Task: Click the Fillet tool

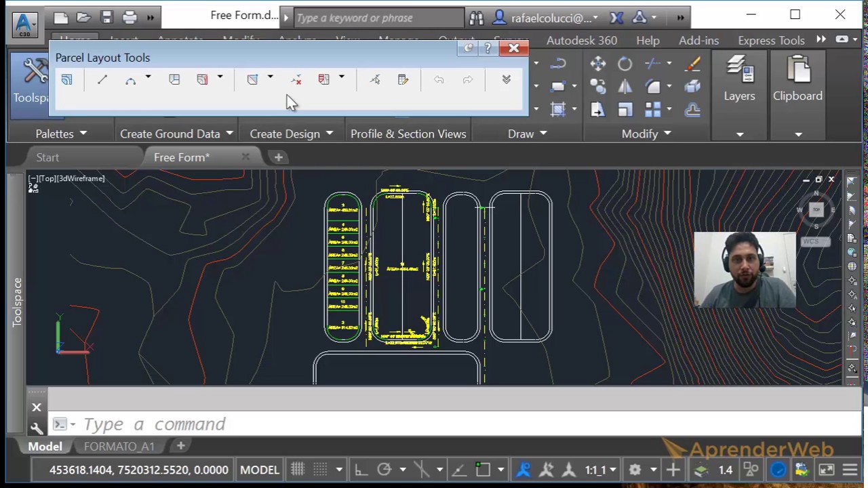Action: (x=653, y=87)
